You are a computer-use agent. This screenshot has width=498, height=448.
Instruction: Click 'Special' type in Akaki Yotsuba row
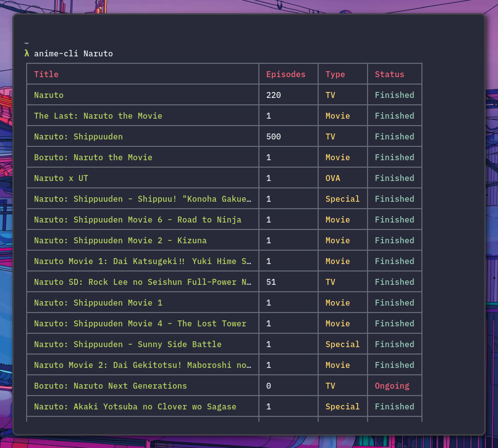(x=342, y=406)
